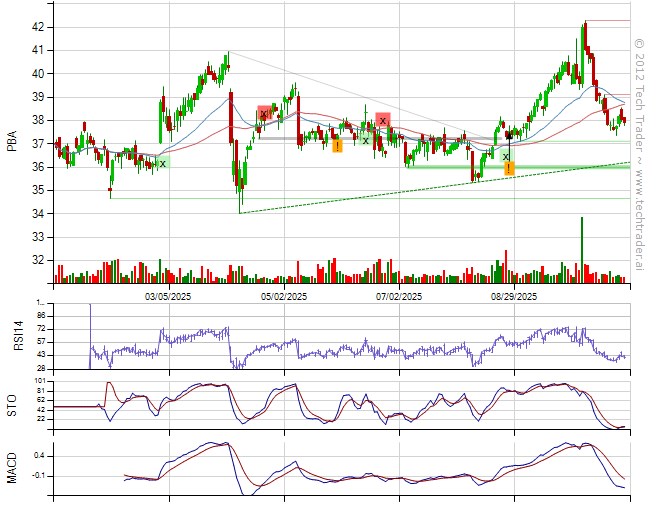Screen dimensions: 657x514
Task: Select the RSI14 indicator label
Action: (x=12, y=336)
